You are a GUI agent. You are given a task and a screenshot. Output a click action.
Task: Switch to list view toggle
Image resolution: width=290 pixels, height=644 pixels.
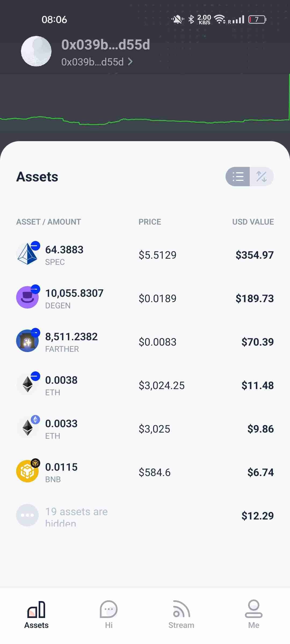click(238, 177)
